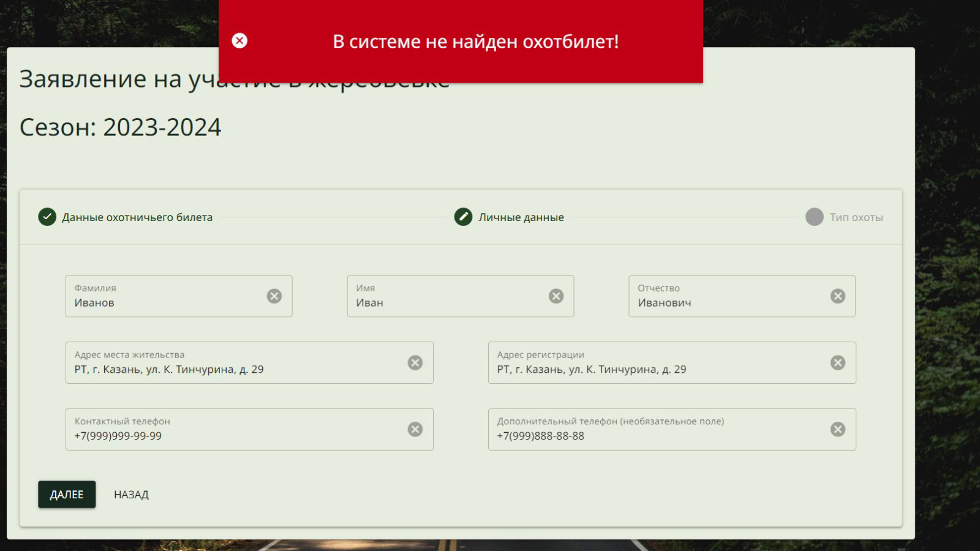This screenshot has height=551, width=980.
Task: Click the pencil icon for Личные данные step
Action: pyautogui.click(x=464, y=217)
